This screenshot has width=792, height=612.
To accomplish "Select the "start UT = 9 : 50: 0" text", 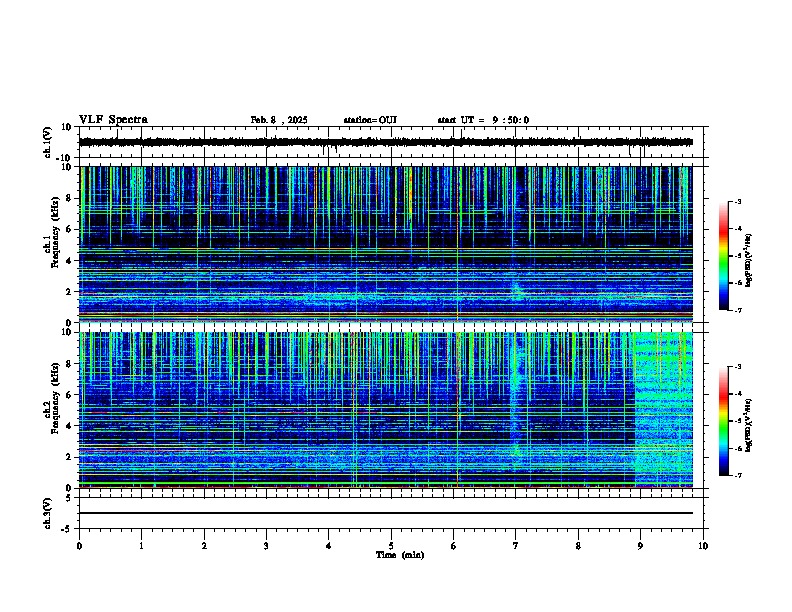I will [483, 120].
